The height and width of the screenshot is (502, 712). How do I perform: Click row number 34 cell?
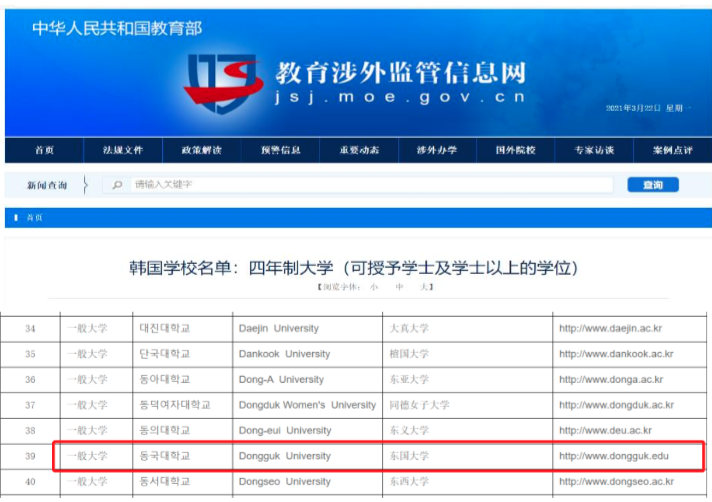click(30, 328)
